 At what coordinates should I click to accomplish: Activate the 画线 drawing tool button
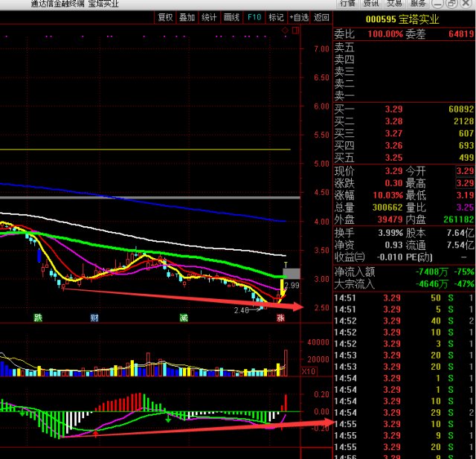coord(231,17)
